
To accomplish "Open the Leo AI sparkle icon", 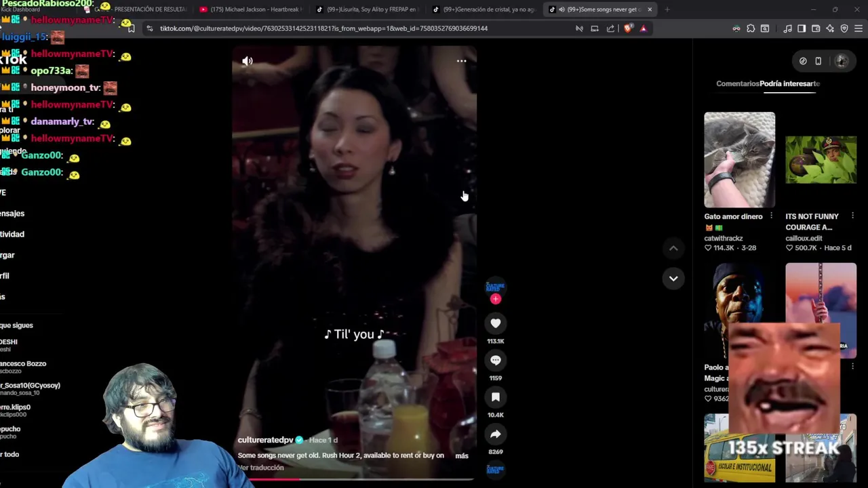I will [x=830, y=28].
